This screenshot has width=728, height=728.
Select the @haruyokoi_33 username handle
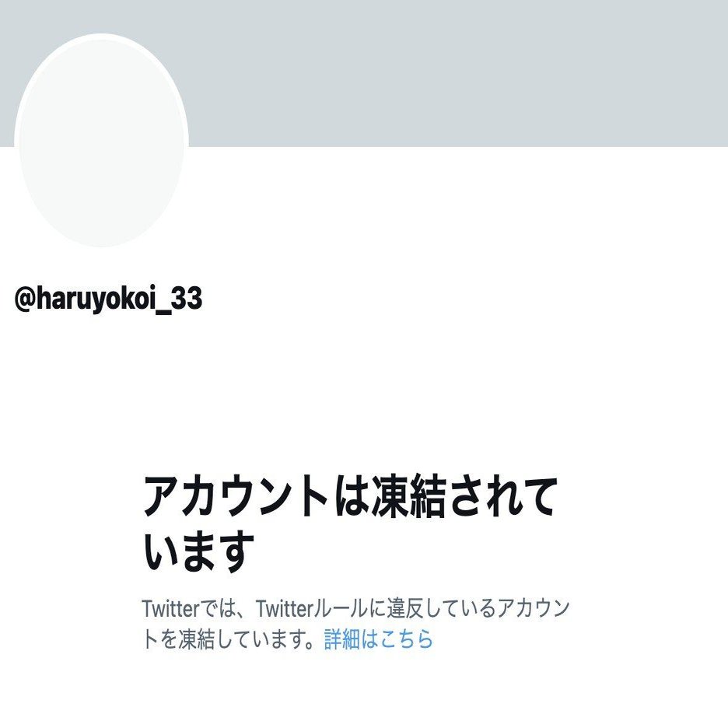click(x=108, y=299)
